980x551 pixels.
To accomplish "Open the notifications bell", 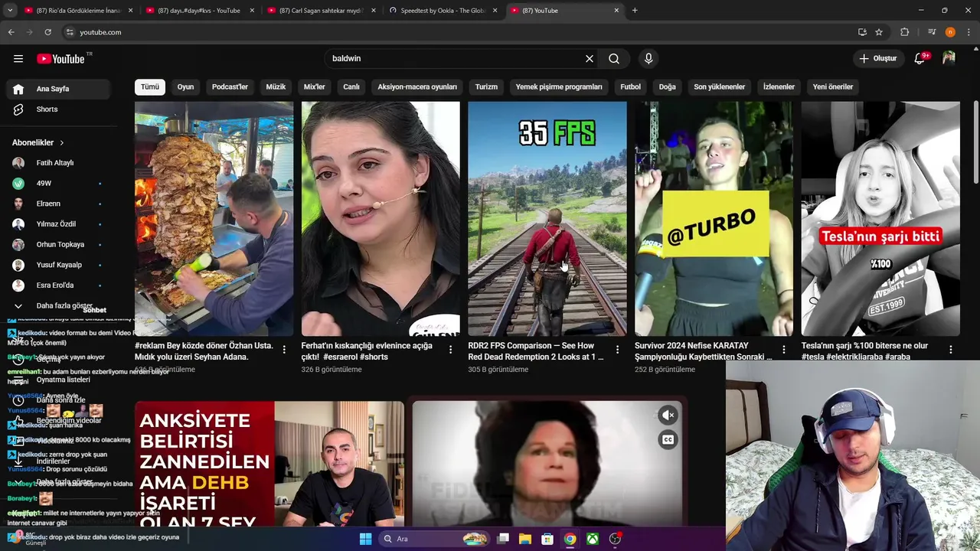I will point(920,58).
